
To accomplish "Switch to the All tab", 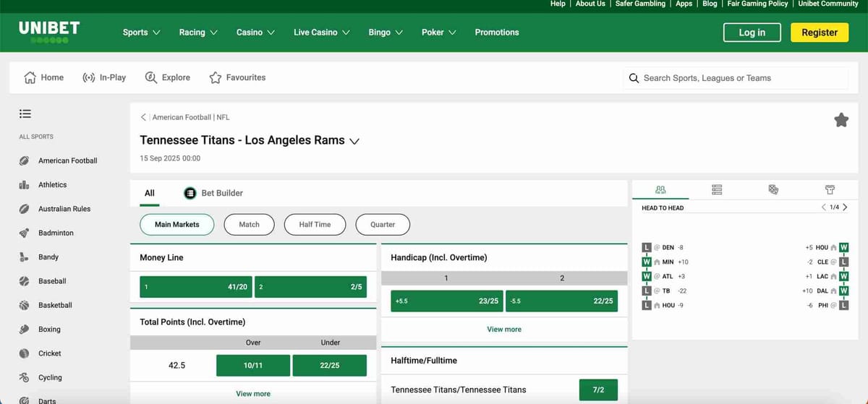I will click(150, 193).
